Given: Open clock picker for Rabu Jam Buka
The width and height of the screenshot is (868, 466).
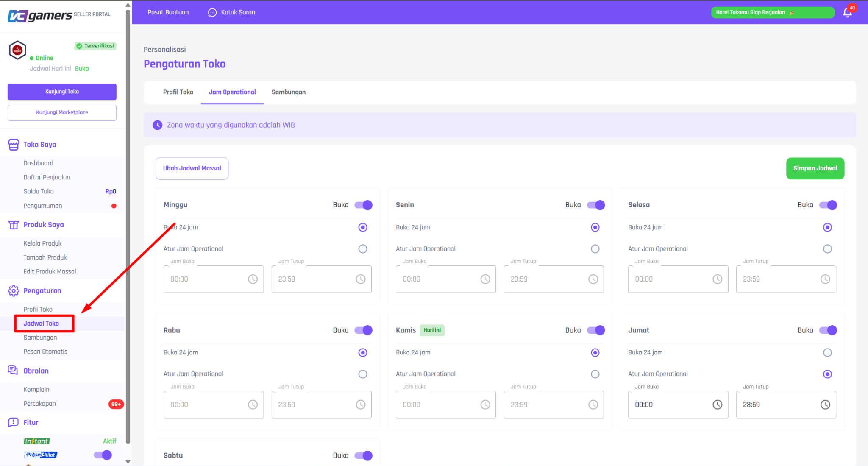Looking at the screenshot, I should [x=253, y=405].
